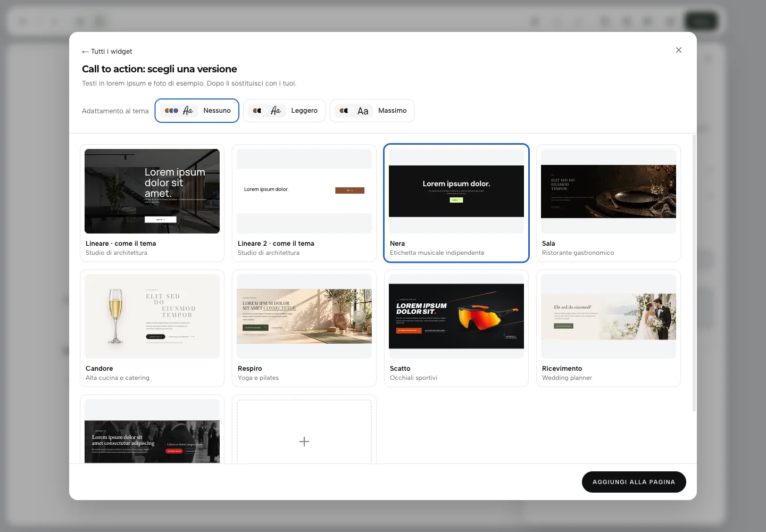Screen dimensions: 766x532
Task: Click Aggiungi alla pagina button
Action: click(x=634, y=482)
